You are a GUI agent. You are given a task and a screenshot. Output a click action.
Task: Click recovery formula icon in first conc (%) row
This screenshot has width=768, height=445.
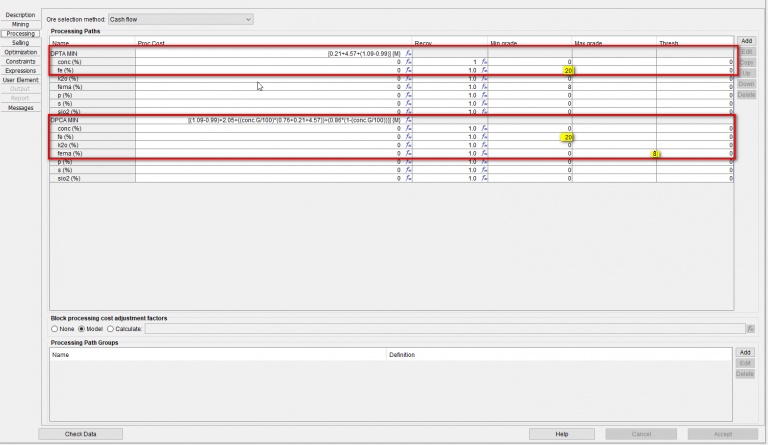click(x=484, y=62)
